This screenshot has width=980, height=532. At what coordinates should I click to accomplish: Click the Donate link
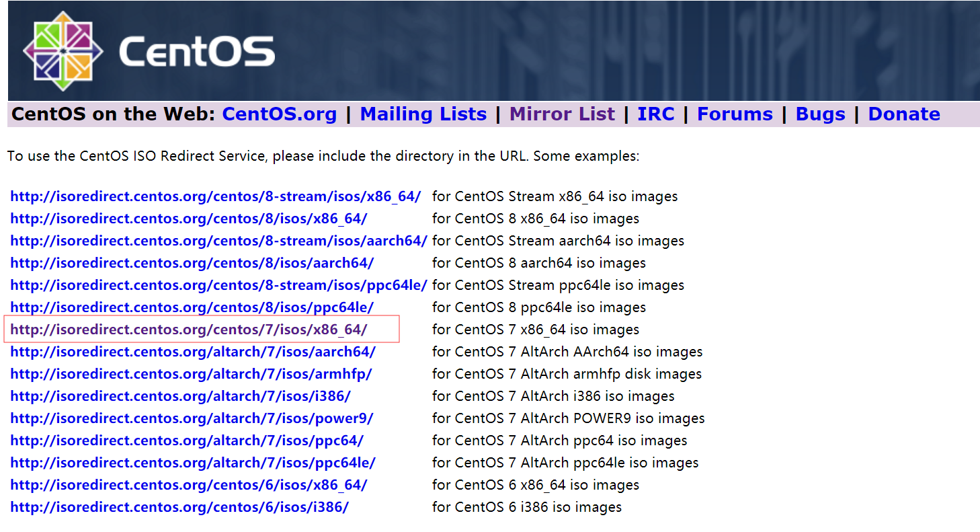[x=904, y=114]
